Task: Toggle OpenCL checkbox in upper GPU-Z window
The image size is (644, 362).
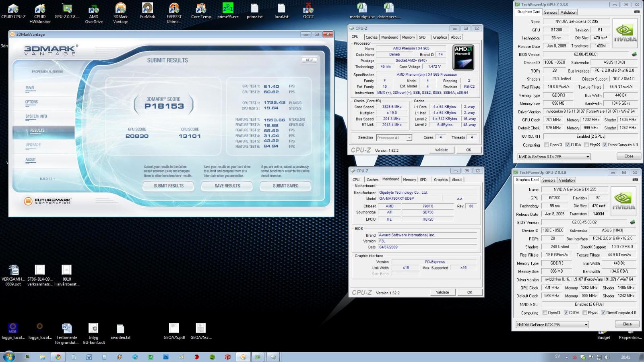Action: 547,145
